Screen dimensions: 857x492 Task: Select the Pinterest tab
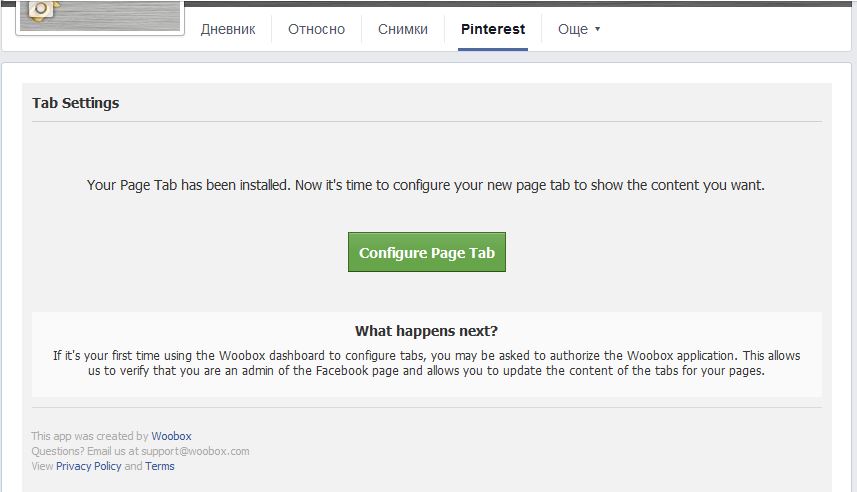tap(493, 29)
